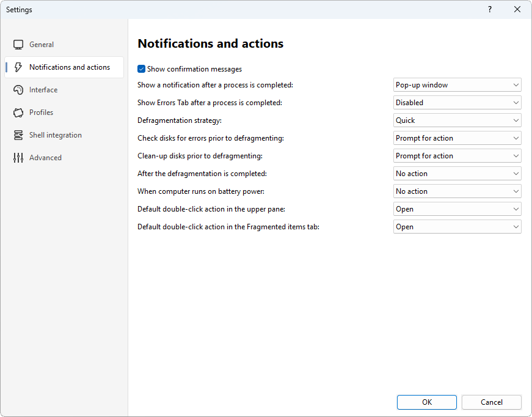Open the Show Errors Tab dropdown
The height and width of the screenshot is (417, 532).
click(457, 103)
